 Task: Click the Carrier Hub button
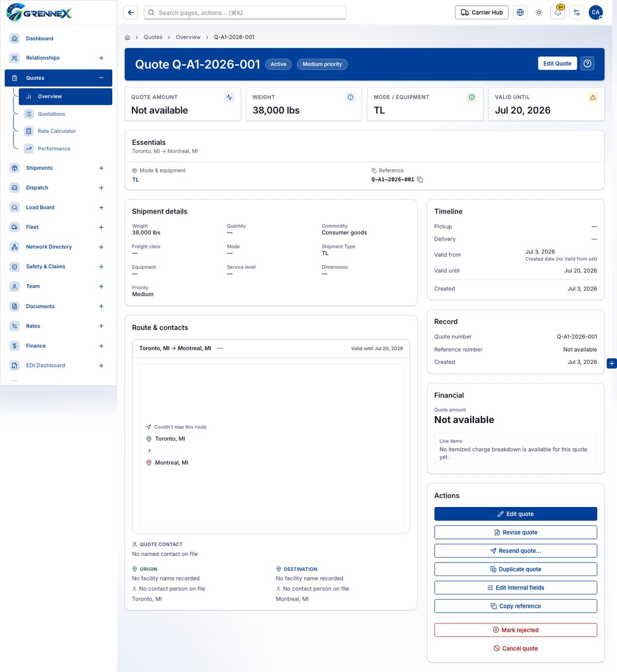tap(482, 13)
